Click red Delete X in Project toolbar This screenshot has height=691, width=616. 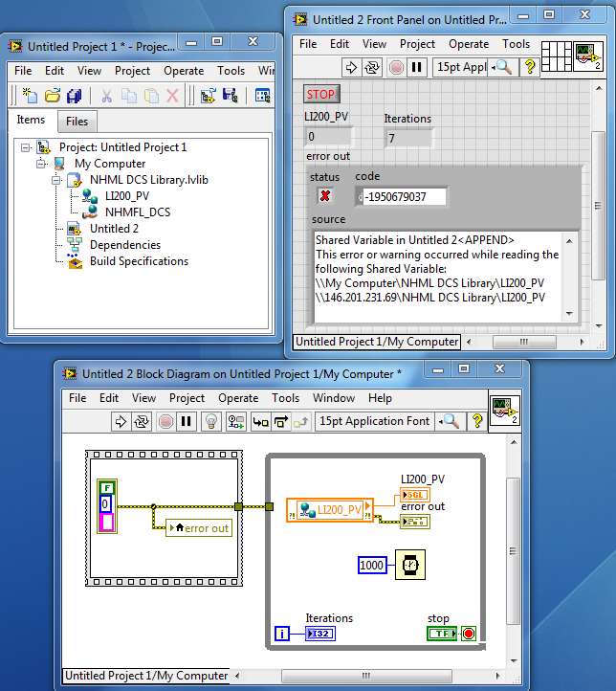[x=172, y=96]
